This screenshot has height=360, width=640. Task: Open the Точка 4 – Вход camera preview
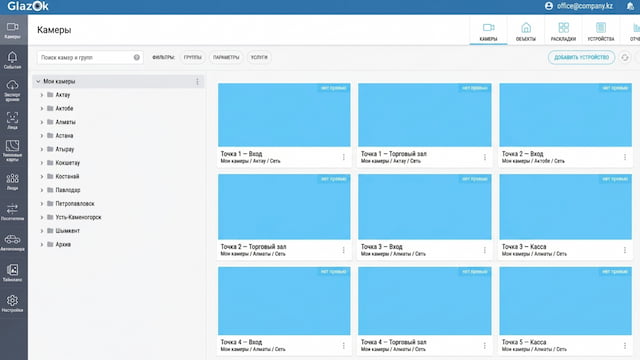pyautogui.click(x=284, y=301)
